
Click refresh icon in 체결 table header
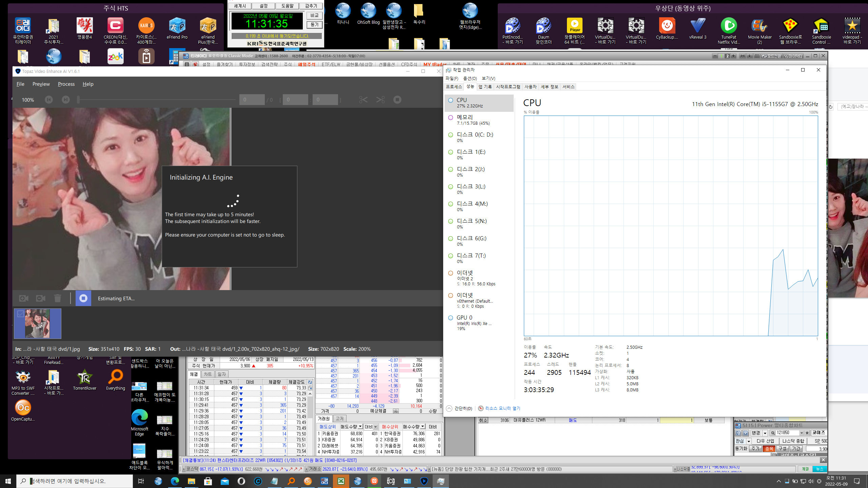pos(310,382)
